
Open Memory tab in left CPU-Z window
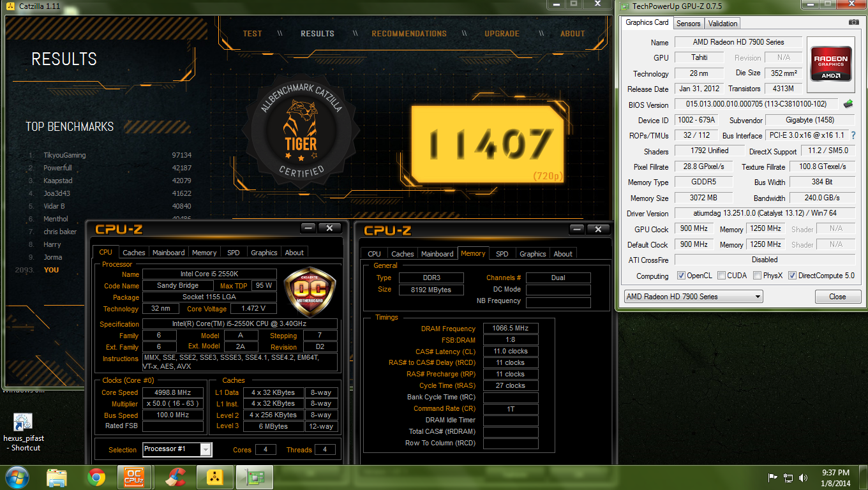pyautogui.click(x=204, y=253)
